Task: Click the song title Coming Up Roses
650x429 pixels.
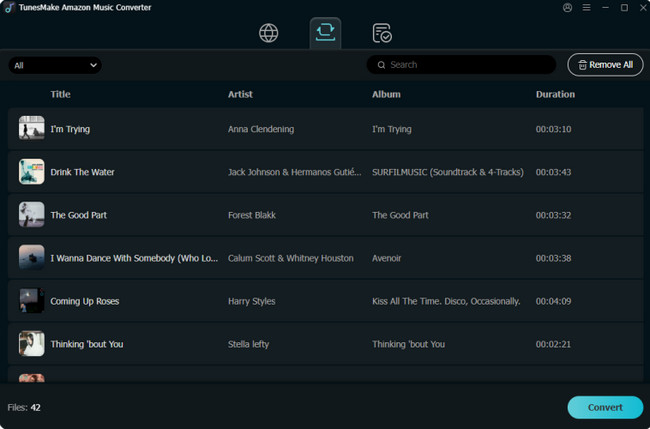Action: [85, 301]
